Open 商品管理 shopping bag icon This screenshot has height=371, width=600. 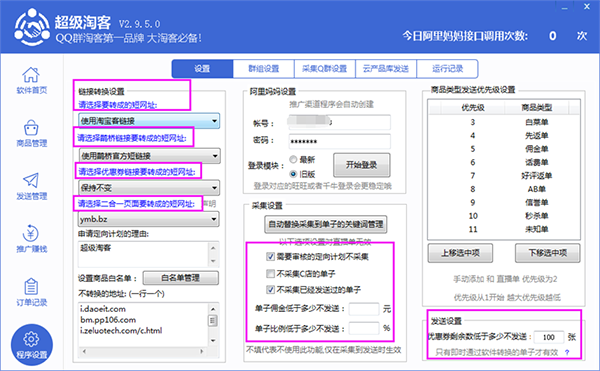tap(31, 128)
